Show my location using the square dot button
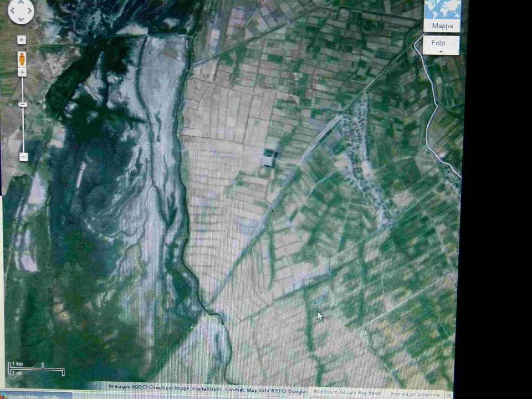 pos(22,40)
